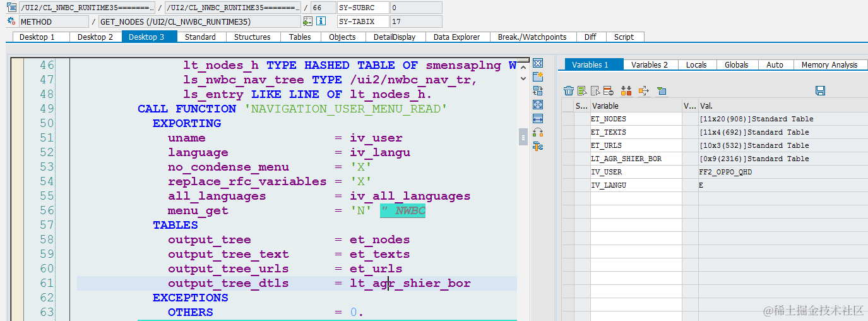Viewport: 868px width, 321px height.
Task: Click the line 56 margin for a breakpoint
Action: 17,210
